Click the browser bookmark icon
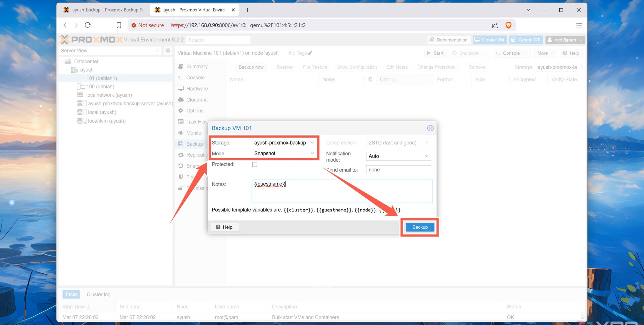 [119, 25]
